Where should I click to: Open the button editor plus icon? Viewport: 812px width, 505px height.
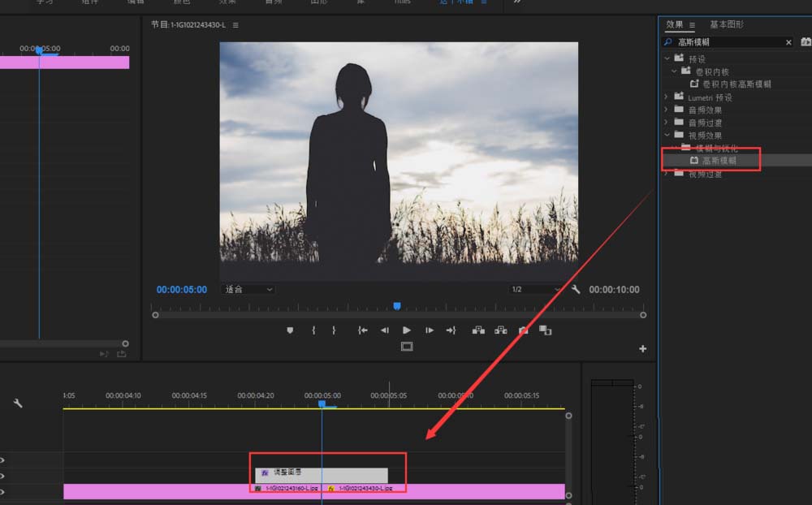[x=643, y=349]
